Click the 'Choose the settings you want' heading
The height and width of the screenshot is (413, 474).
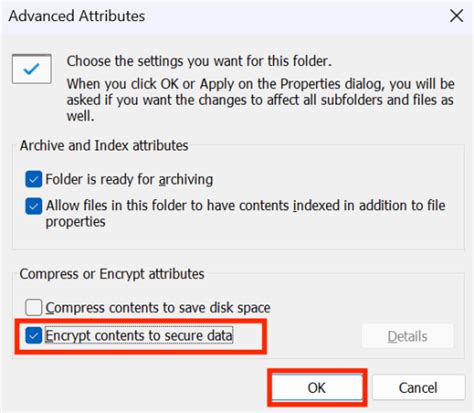(199, 61)
